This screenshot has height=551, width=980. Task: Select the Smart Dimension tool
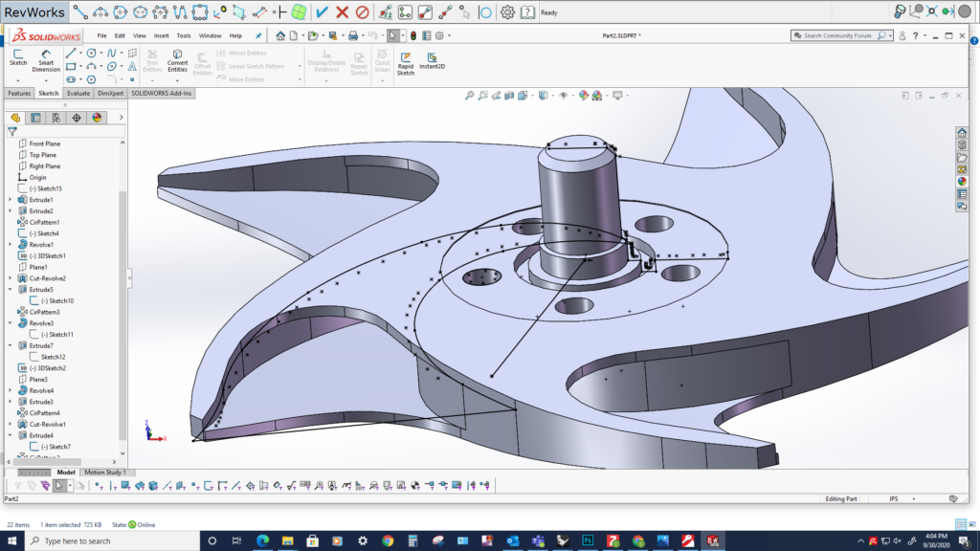(45, 59)
